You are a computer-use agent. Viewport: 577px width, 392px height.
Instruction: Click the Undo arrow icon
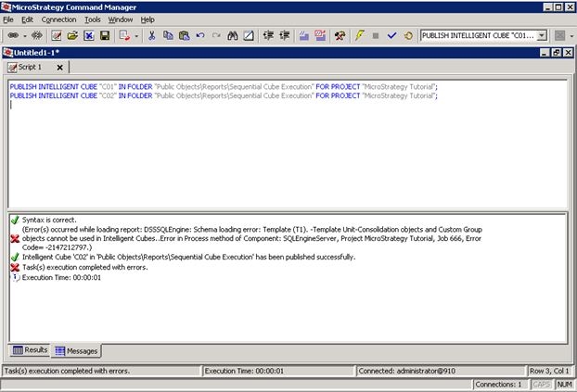coord(200,35)
